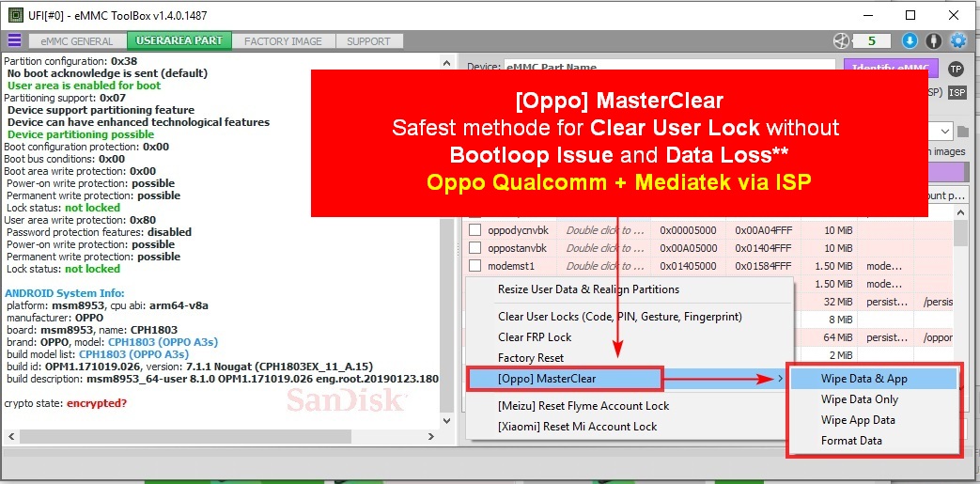
Task: Click the grey folder browse icon
Action: [x=962, y=132]
